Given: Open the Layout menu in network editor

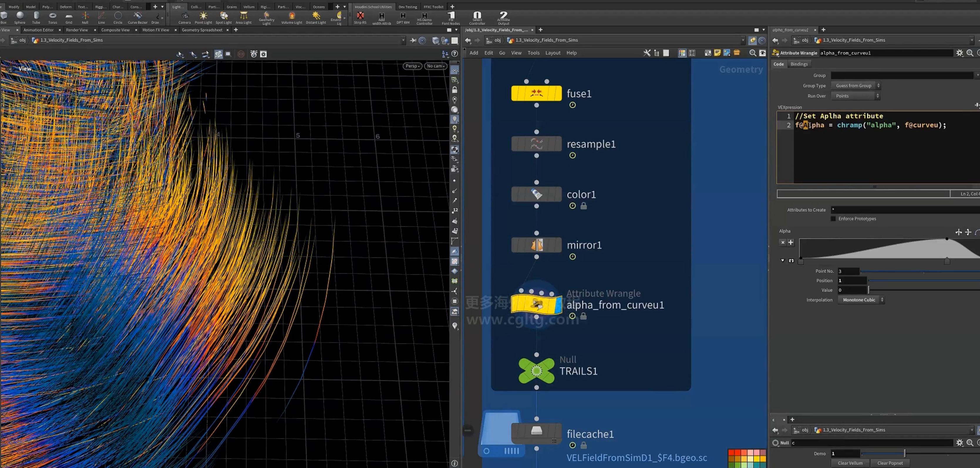Looking at the screenshot, I should point(553,53).
